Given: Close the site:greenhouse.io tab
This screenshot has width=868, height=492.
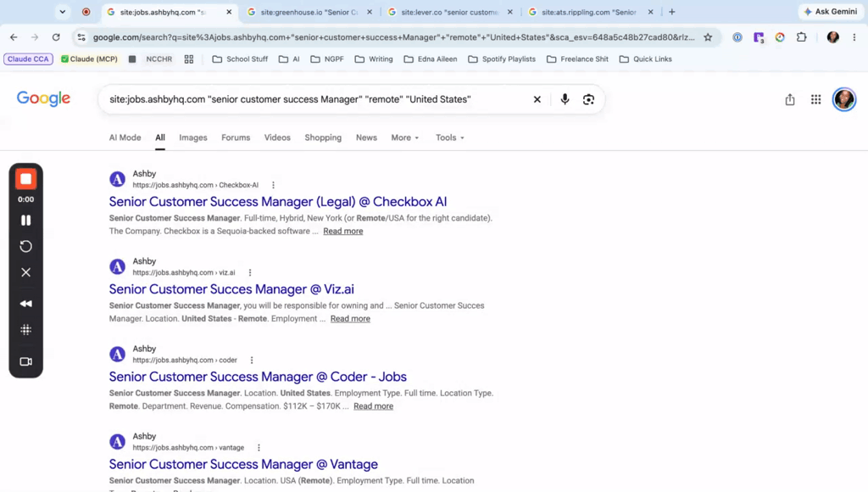Looking at the screenshot, I should [370, 12].
